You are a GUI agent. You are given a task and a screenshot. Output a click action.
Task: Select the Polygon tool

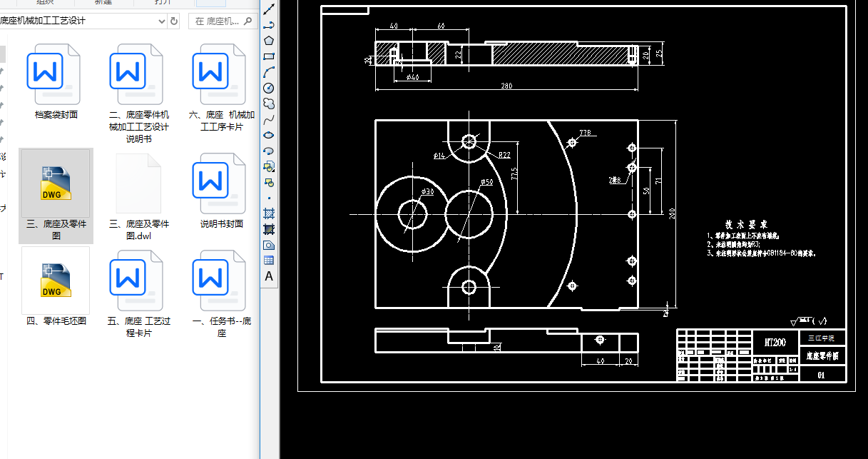pyautogui.click(x=269, y=41)
